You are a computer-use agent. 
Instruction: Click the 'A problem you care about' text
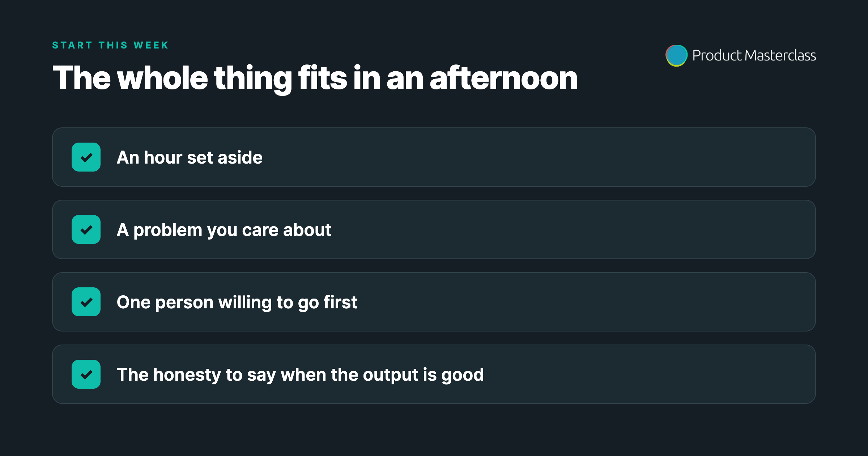tap(224, 230)
